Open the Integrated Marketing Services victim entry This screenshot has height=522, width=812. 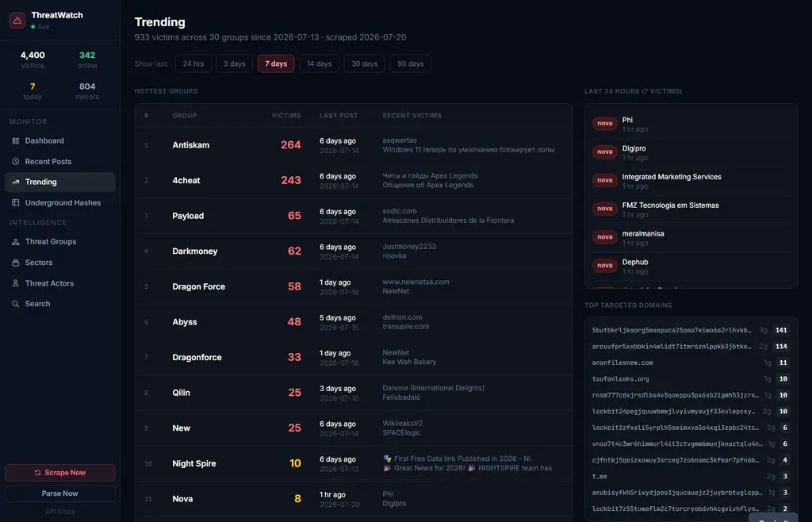[691, 181]
